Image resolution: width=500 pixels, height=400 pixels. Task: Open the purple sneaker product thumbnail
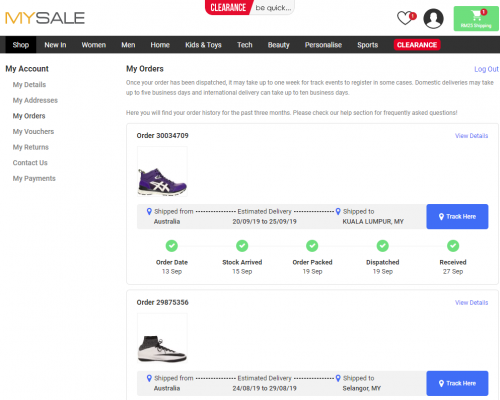click(162, 171)
